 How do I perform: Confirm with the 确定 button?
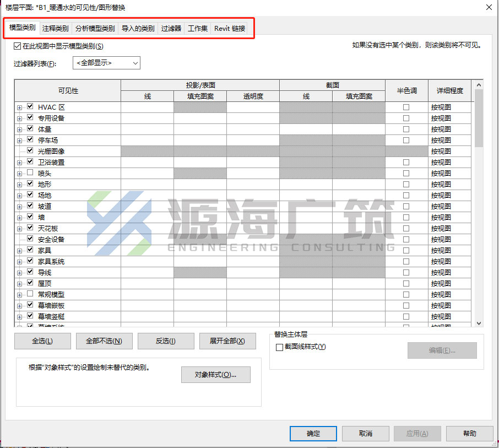(x=313, y=433)
